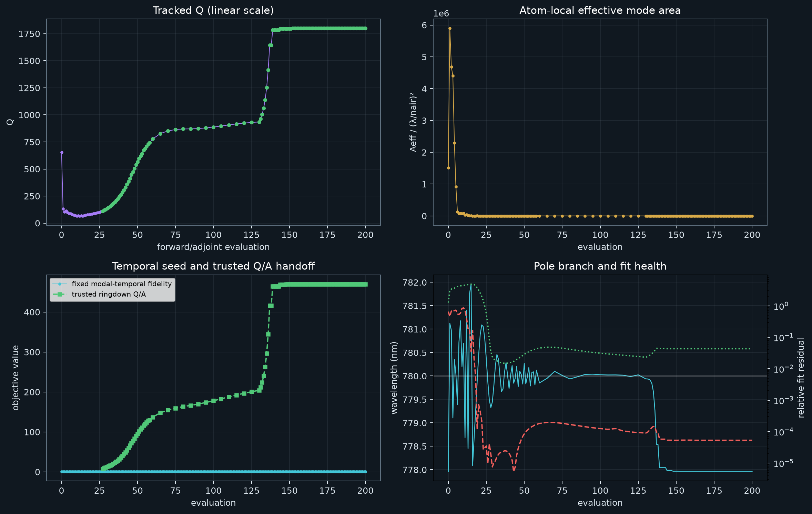Click the cyan legend line marker

tap(60, 284)
